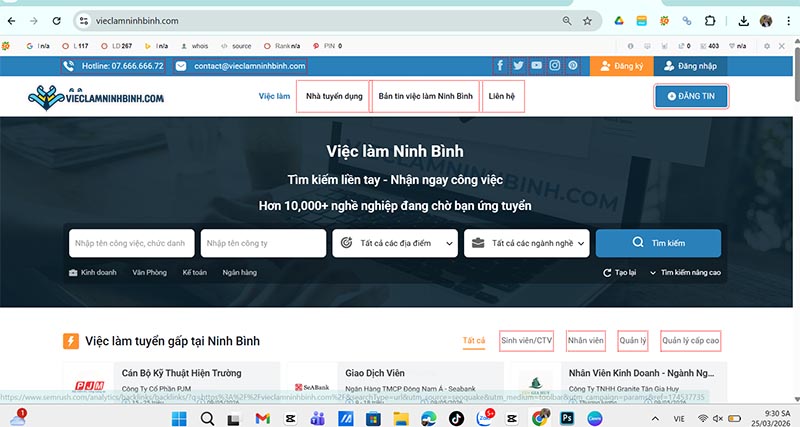Screen dimensions: 800x427
Task: Click the VIECLAMNINHBINH.COM site logo
Action: [96, 97]
